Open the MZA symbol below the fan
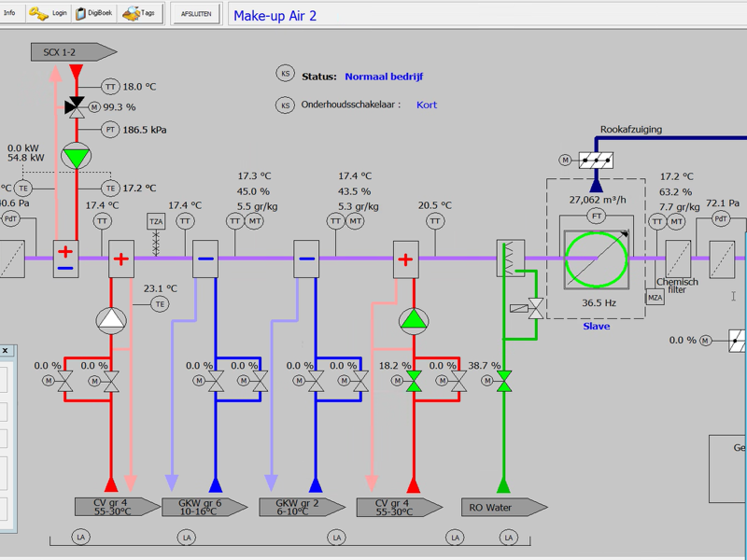The image size is (747, 560). (x=655, y=298)
